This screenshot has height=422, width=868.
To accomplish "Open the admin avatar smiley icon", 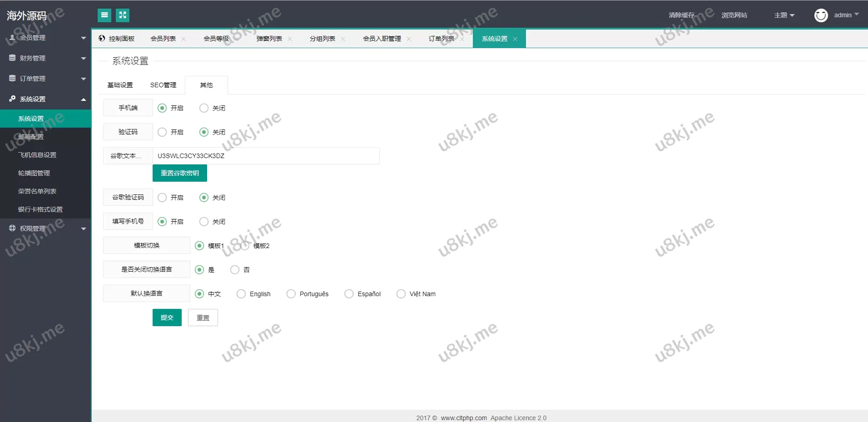I will tap(820, 15).
